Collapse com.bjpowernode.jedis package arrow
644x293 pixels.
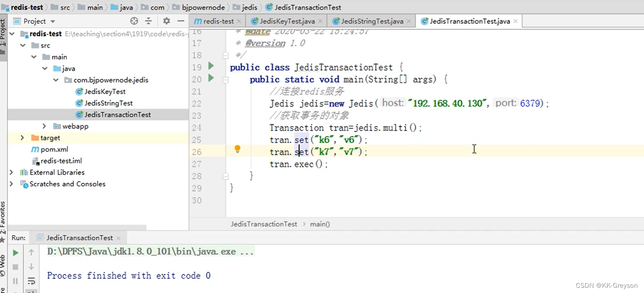pos(56,80)
